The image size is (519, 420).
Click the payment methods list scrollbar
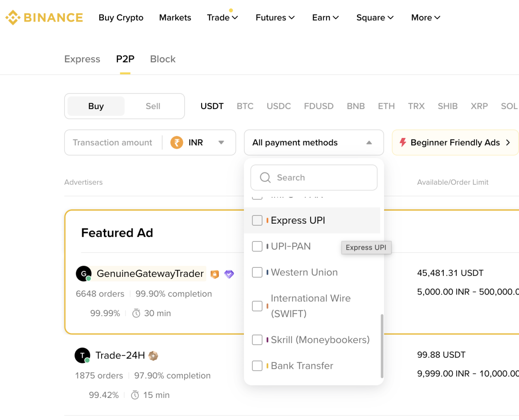pos(382,345)
